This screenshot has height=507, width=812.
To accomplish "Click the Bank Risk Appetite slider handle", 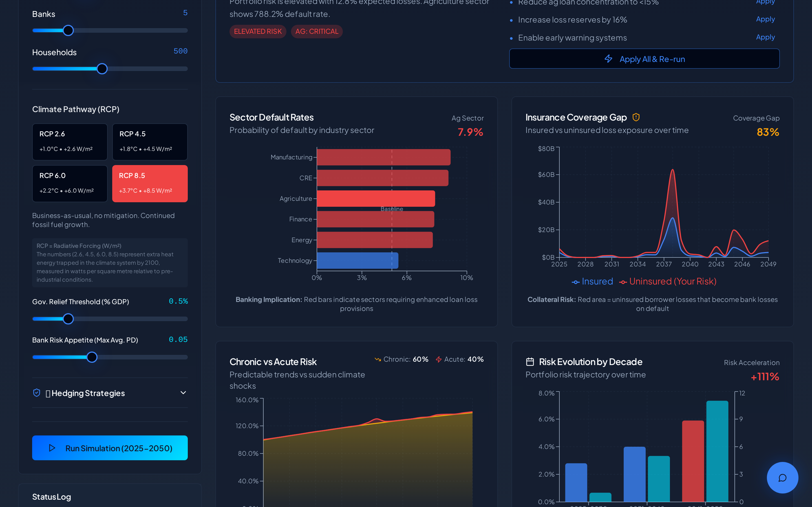I will click(92, 357).
